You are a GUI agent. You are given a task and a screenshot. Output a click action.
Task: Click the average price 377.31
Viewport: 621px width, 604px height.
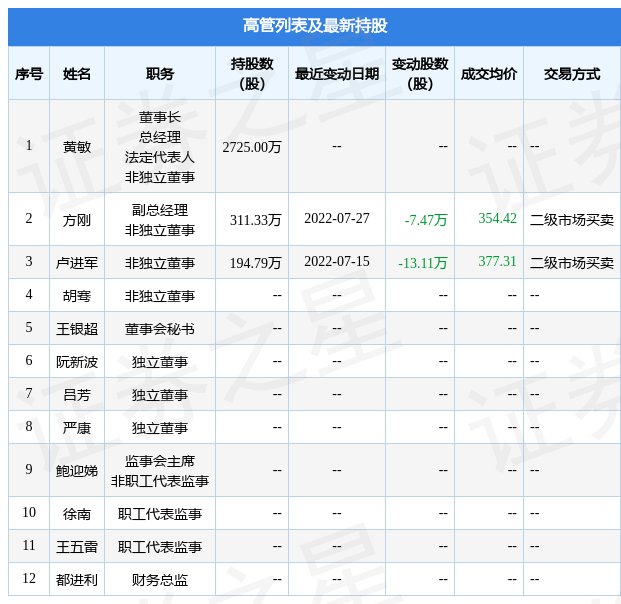coord(497,261)
